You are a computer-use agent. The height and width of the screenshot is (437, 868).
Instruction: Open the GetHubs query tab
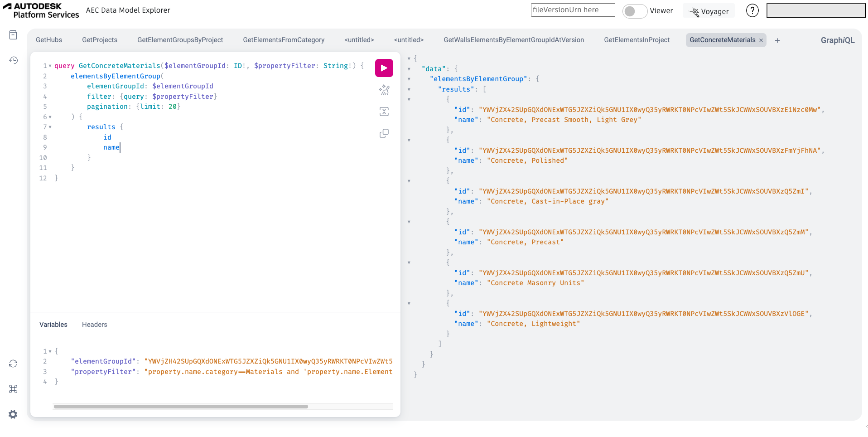pos(49,40)
